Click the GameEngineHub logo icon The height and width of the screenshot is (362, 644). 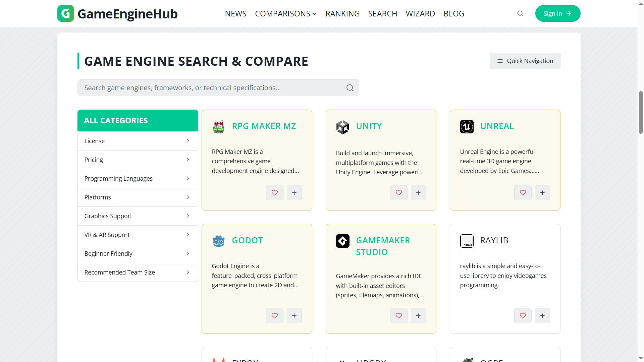(66, 13)
